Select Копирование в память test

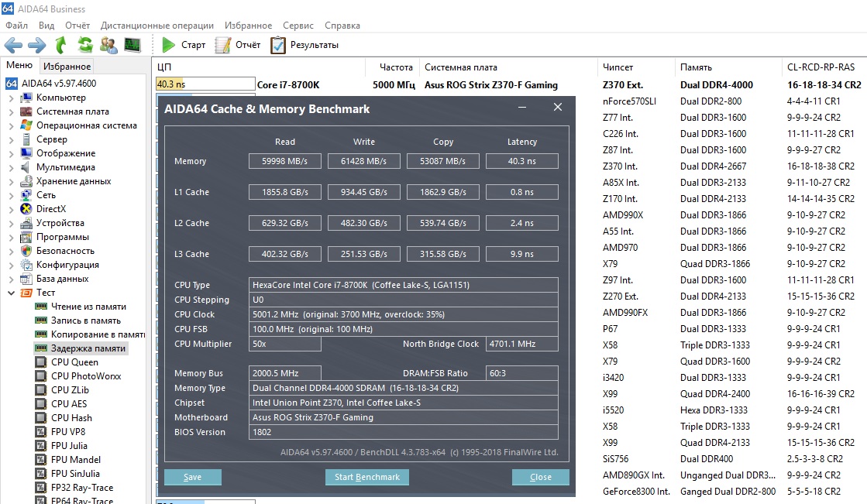pos(98,334)
